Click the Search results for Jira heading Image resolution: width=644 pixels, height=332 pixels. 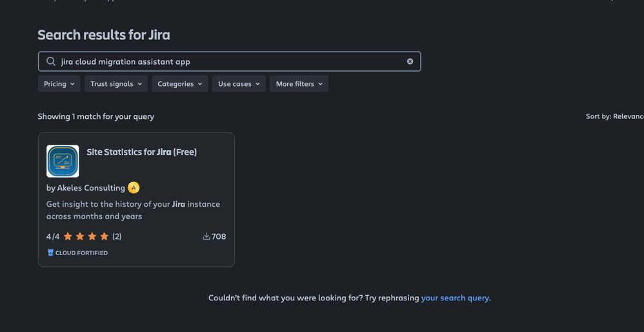tap(104, 35)
